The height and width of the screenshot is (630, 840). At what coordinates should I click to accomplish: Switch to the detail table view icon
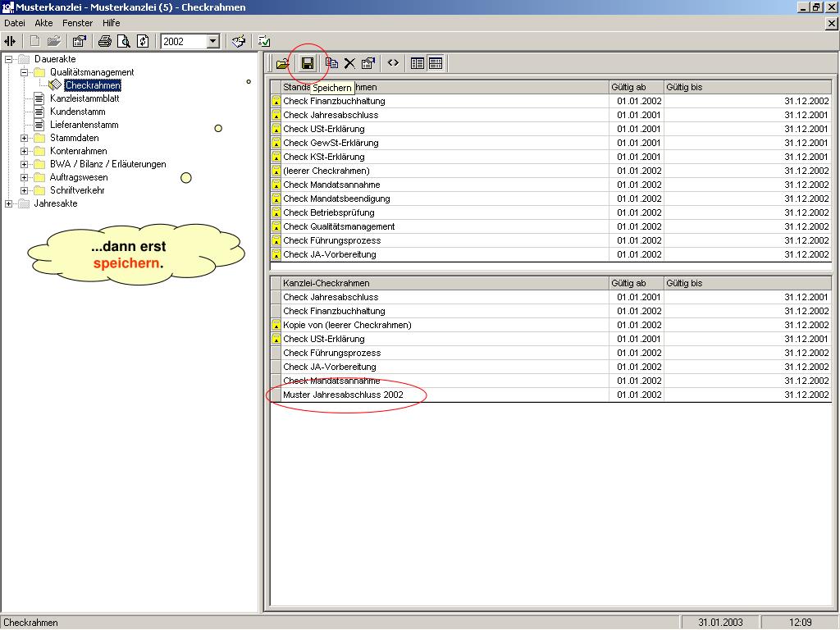tap(436, 63)
